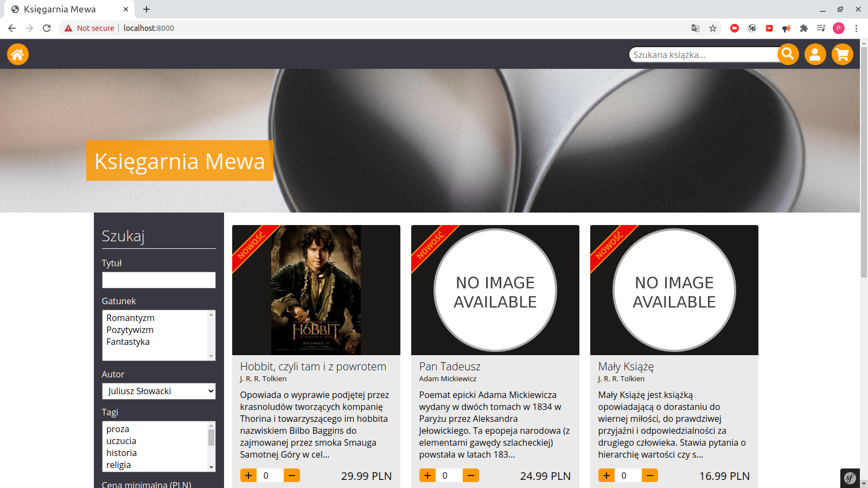Click the orange search magnifier button
This screenshot has height=488, width=868.
[788, 54]
